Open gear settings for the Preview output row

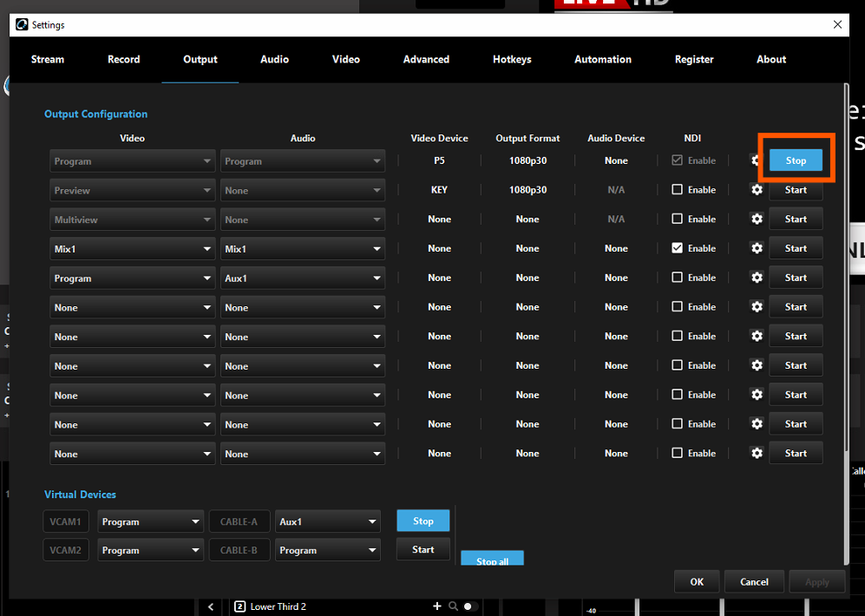pyautogui.click(x=757, y=190)
